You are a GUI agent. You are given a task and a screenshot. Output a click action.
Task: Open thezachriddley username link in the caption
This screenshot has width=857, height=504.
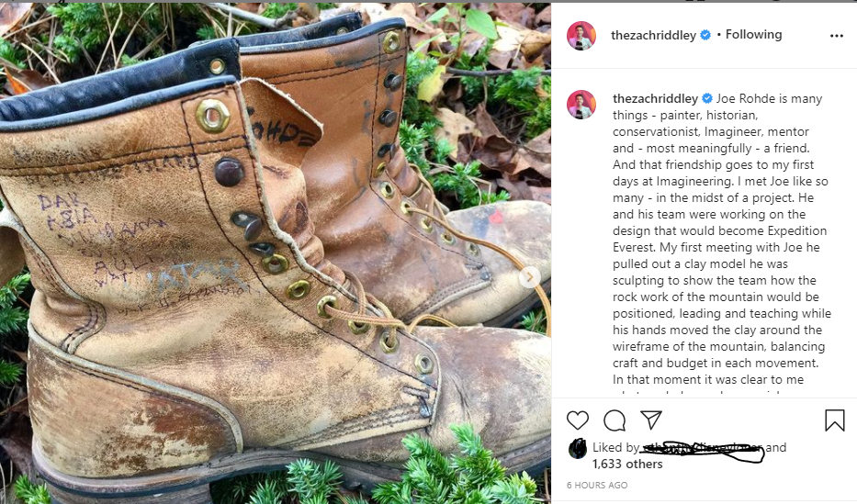pyautogui.click(x=655, y=98)
